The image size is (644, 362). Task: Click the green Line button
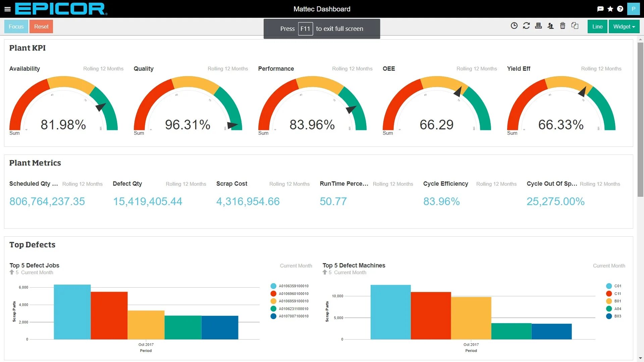pos(597,26)
